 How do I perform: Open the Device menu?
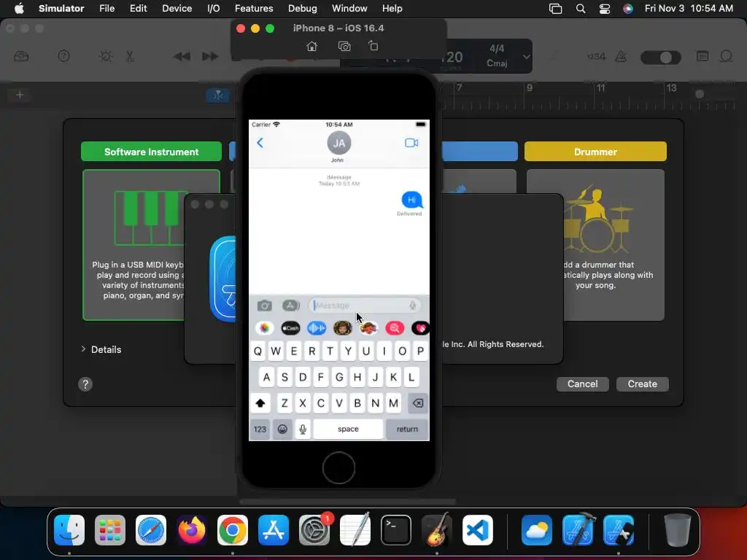177,8
